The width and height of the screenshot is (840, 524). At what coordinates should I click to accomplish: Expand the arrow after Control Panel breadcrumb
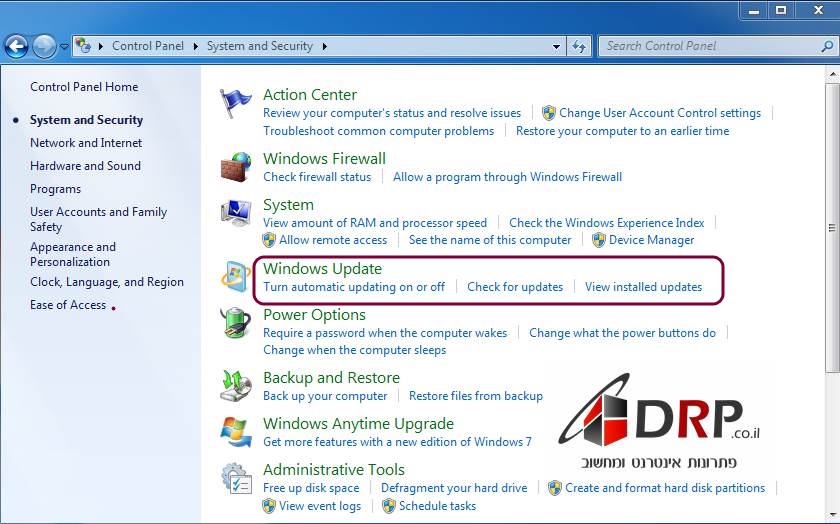click(197, 46)
